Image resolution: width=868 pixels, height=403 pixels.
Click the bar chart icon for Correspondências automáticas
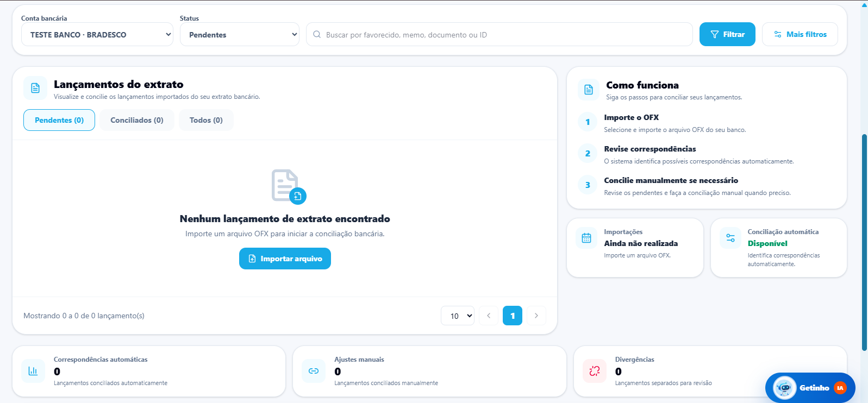33,371
